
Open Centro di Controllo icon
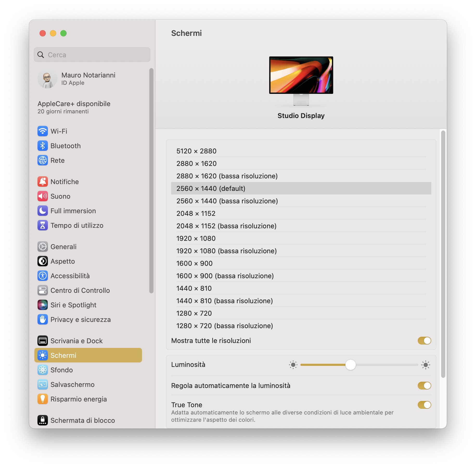[x=43, y=290]
